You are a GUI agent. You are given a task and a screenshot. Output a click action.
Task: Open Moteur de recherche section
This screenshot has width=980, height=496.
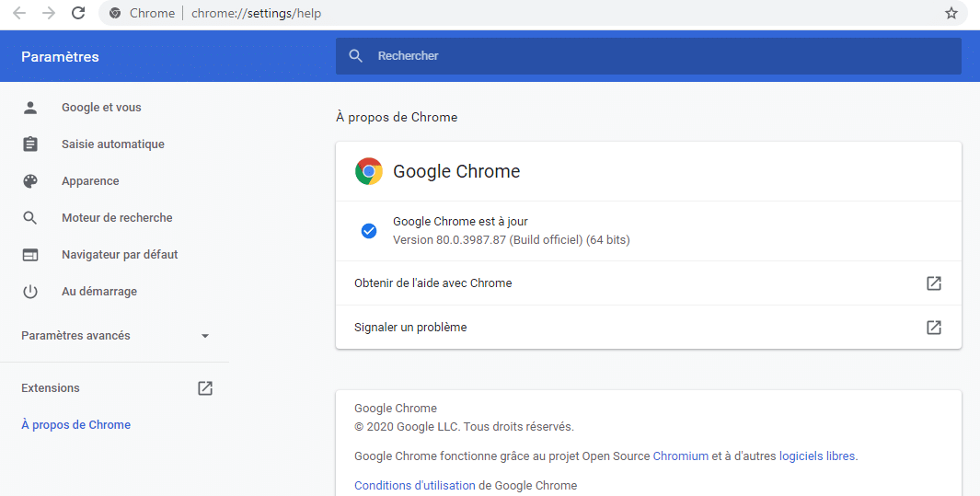coord(117,218)
